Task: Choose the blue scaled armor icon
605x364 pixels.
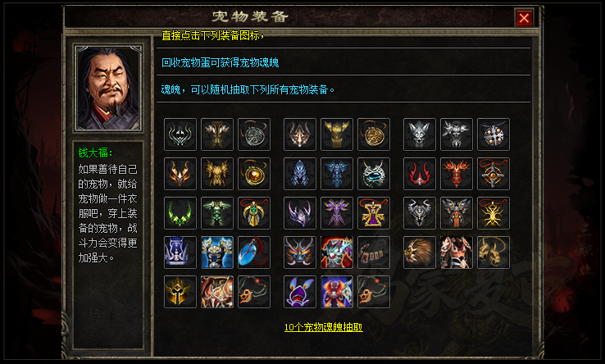Action: coord(337,174)
